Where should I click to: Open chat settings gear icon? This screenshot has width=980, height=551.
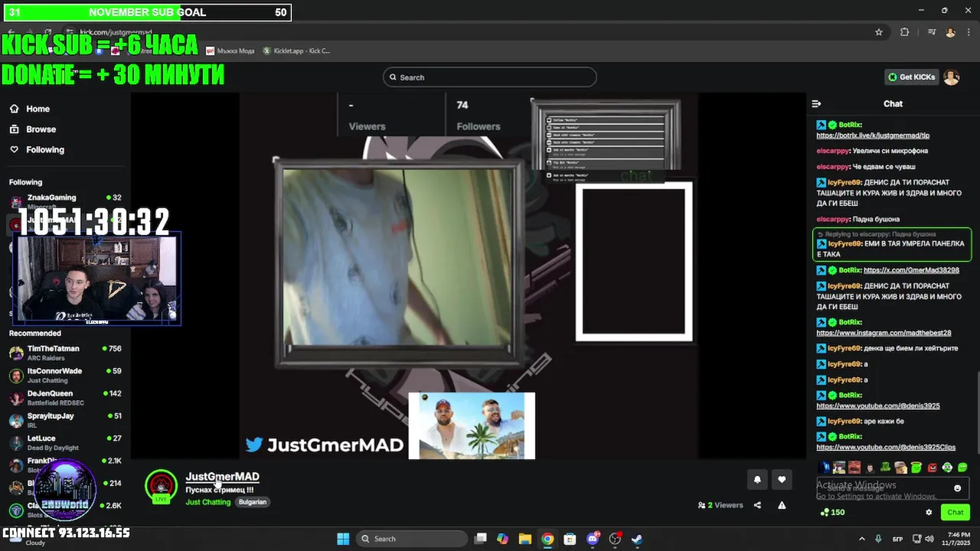coord(929,513)
